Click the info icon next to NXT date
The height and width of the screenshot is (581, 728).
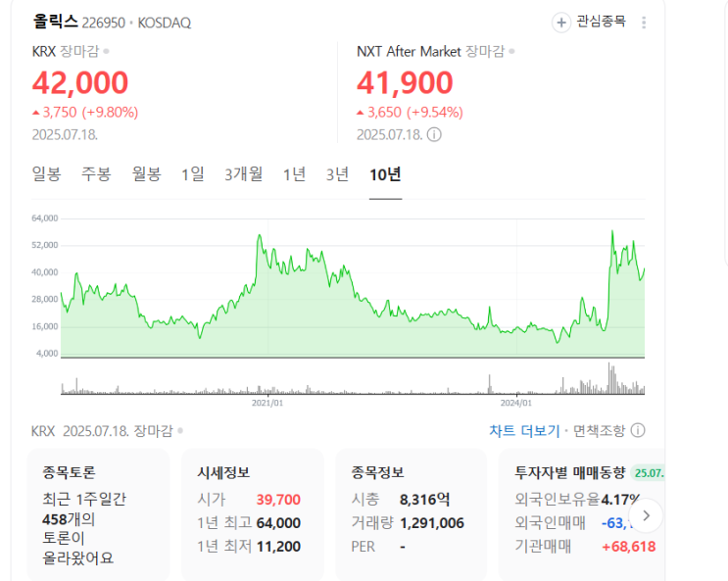pos(434,134)
